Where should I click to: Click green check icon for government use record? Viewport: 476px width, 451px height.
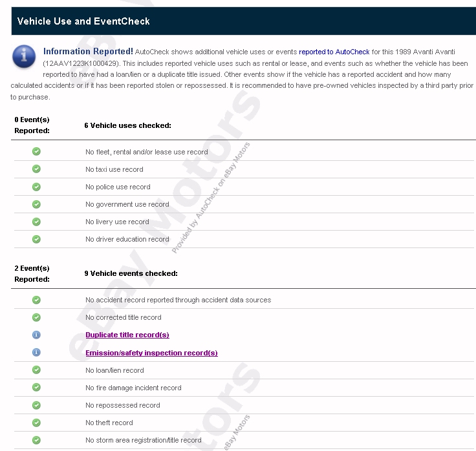(36, 204)
